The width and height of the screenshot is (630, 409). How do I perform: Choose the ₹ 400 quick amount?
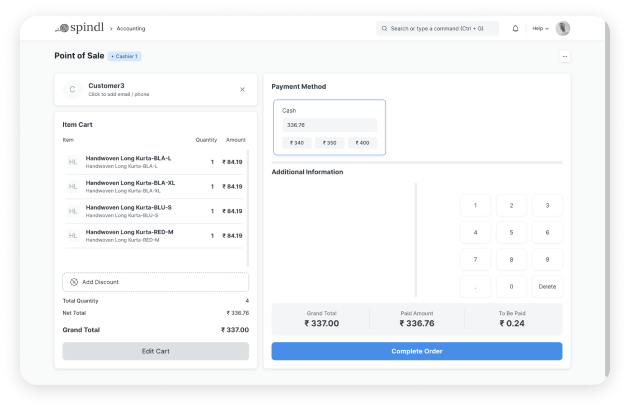tap(362, 143)
